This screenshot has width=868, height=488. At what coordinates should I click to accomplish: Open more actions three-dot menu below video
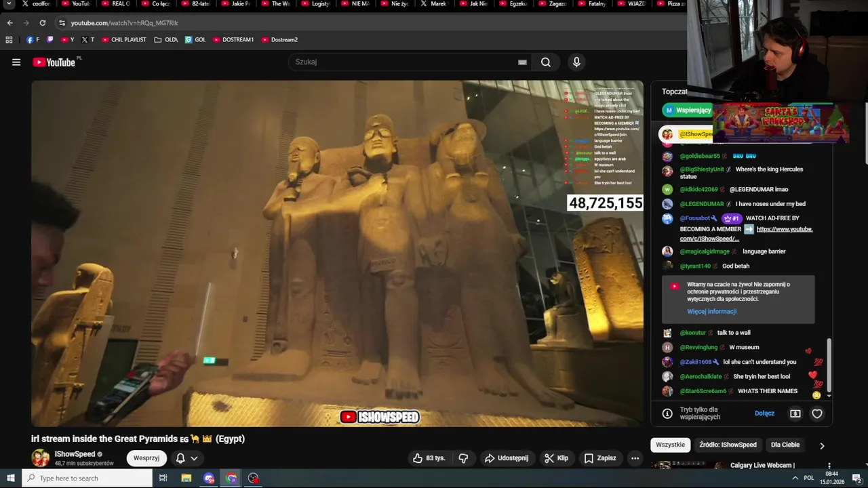click(x=635, y=458)
